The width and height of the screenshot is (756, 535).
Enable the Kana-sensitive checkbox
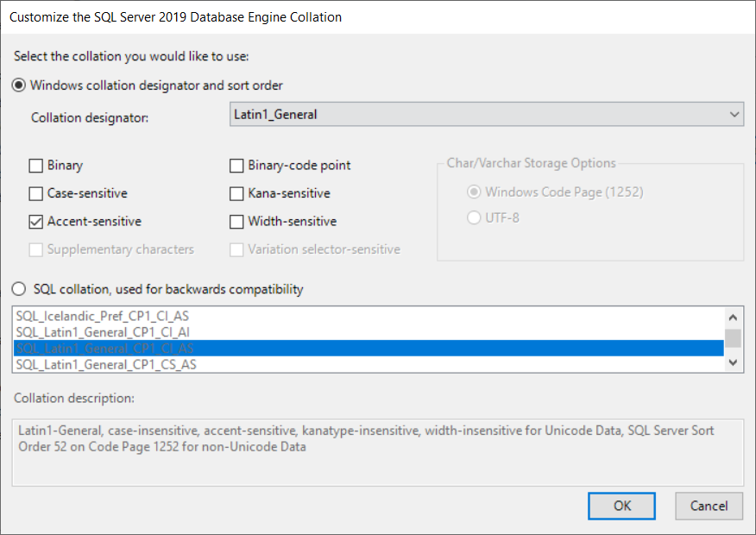pos(236,193)
